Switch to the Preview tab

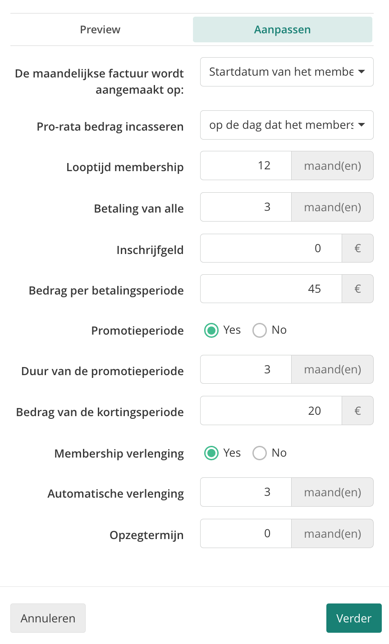point(100,30)
